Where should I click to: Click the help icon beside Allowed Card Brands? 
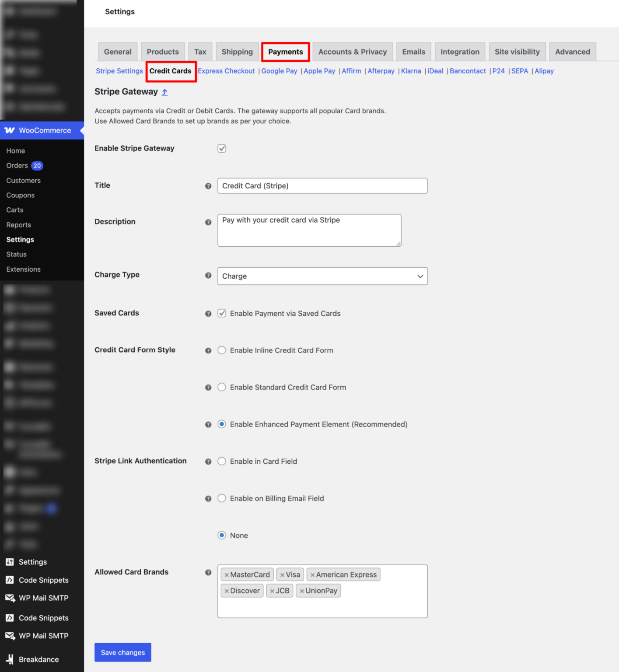pos(208,572)
